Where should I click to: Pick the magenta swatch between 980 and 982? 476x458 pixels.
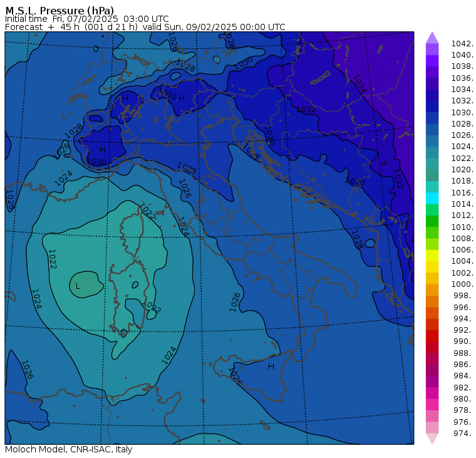[432, 393]
